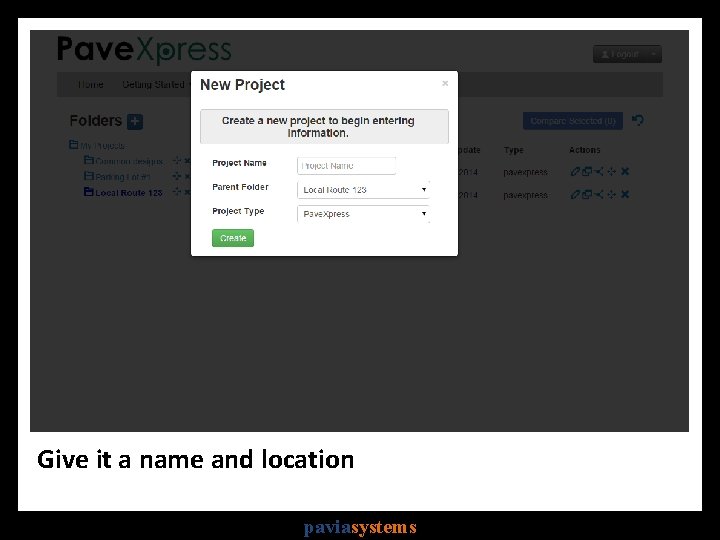Viewport: 720px width, 540px height.
Task: Click copy icon in second project row
Action: pyautogui.click(x=587, y=195)
